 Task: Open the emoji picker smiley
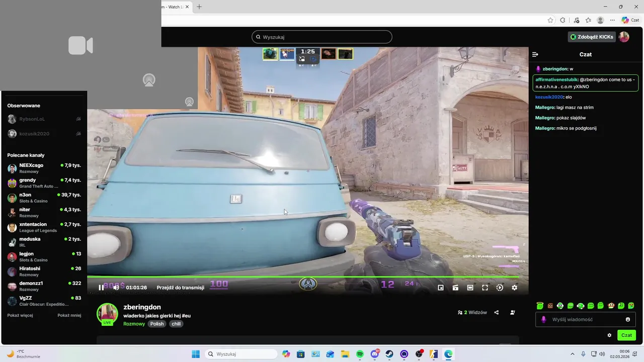628,319
